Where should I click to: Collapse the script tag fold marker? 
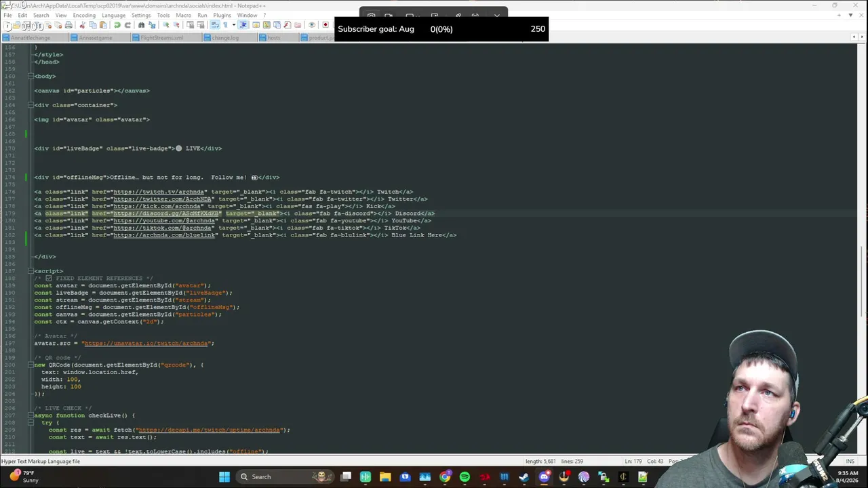click(29, 271)
